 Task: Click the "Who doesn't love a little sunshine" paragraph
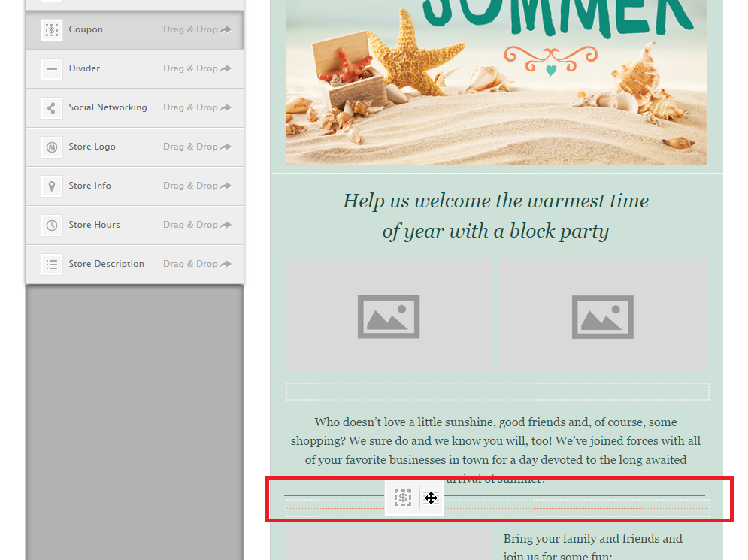click(495, 441)
